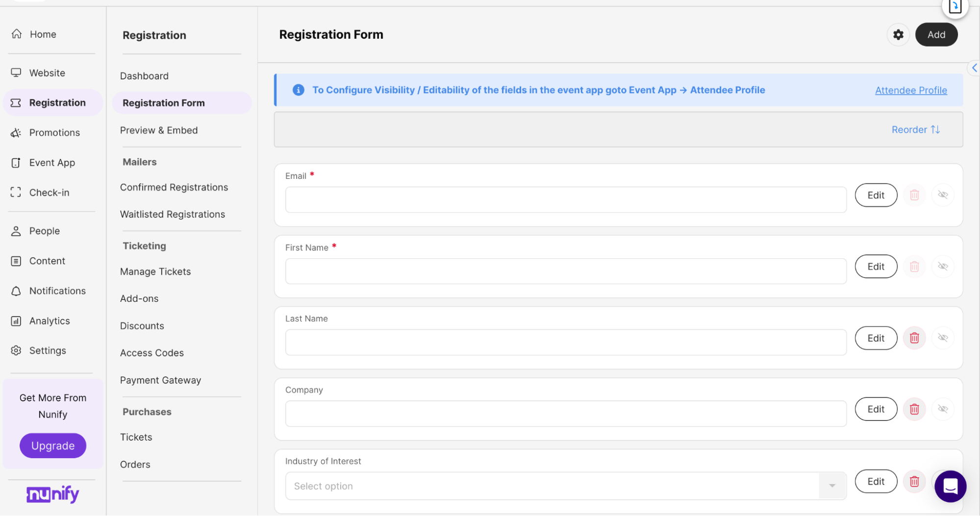The height and width of the screenshot is (516, 980).
Task: Open Event App section label
Action: [52, 163]
